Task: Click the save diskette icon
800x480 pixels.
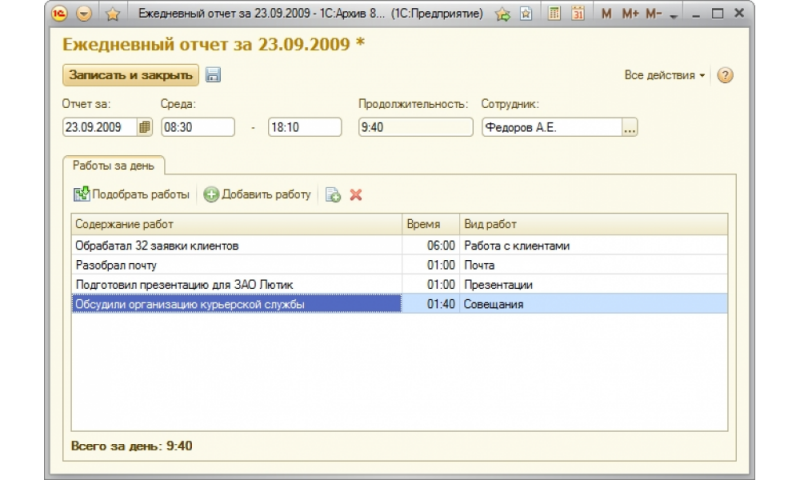Action: point(214,76)
